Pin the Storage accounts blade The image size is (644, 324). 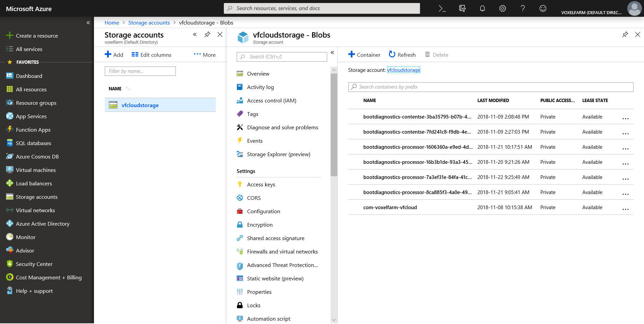[x=207, y=34]
